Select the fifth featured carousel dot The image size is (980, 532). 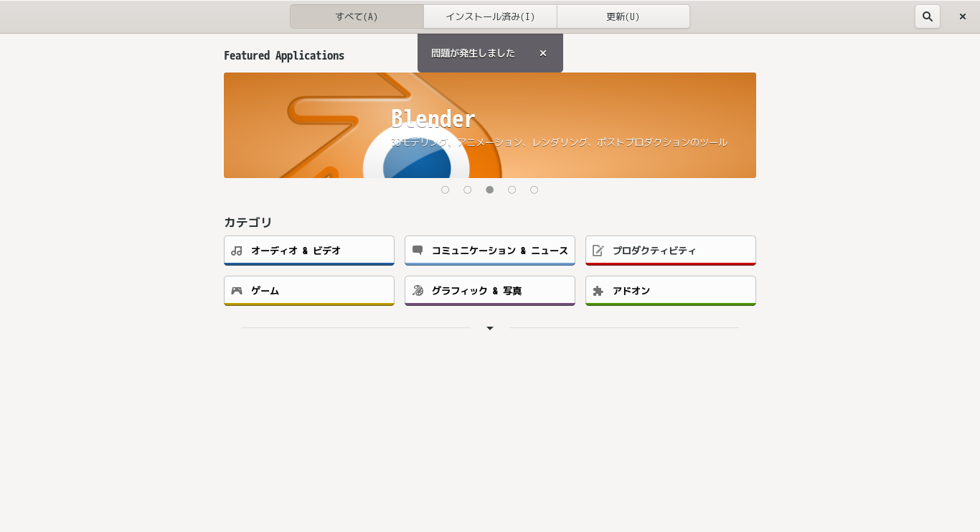point(534,190)
